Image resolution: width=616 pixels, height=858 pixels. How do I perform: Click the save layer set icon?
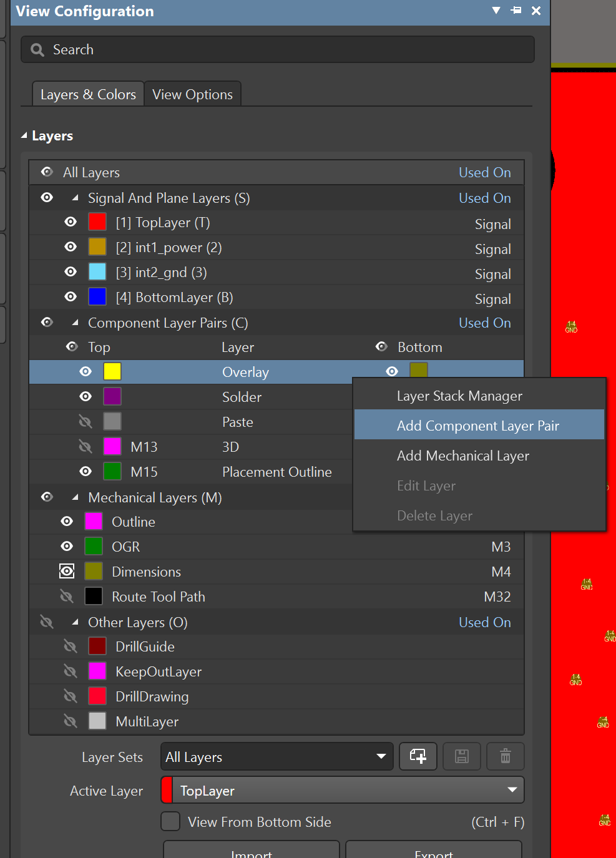coord(462,756)
